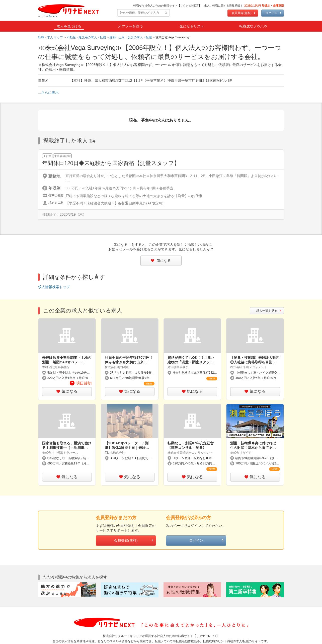Screen dimensions: 322x644
Task: Click location pin icon on 横浜トラバース card
Action: (44, 458)
